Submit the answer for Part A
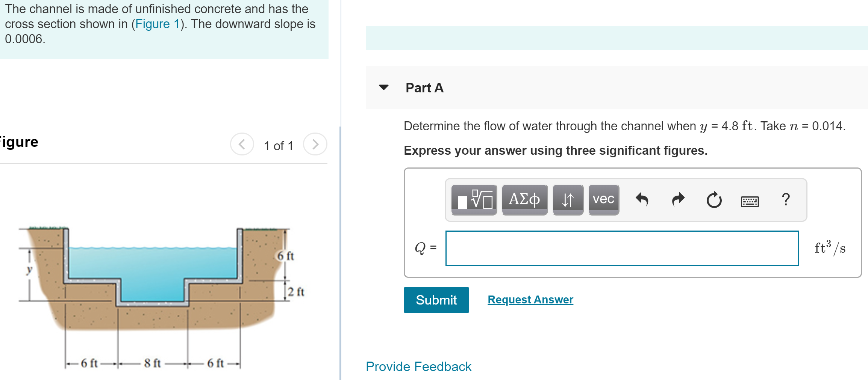The width and height of the screenshot is (868, 380). 436,300
